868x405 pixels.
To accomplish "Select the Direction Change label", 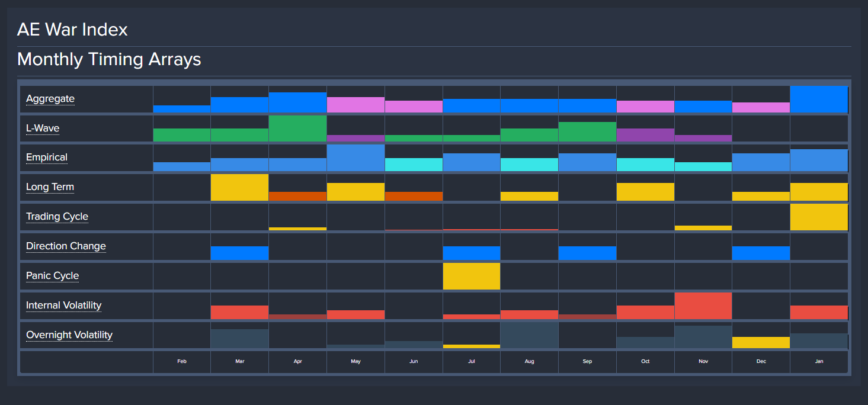I will pos(66,246).
